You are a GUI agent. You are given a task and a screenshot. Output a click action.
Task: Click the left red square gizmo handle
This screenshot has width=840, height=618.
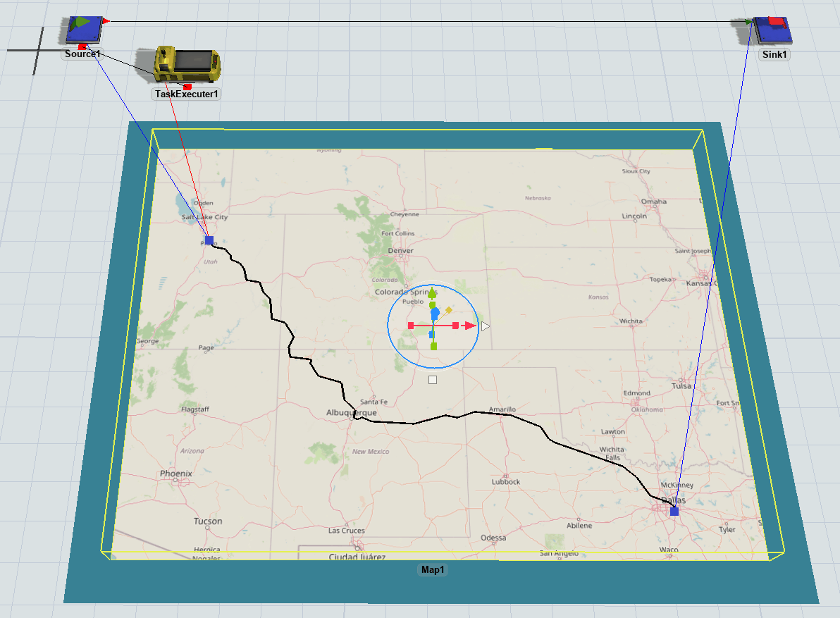click(x=411, y=326)
